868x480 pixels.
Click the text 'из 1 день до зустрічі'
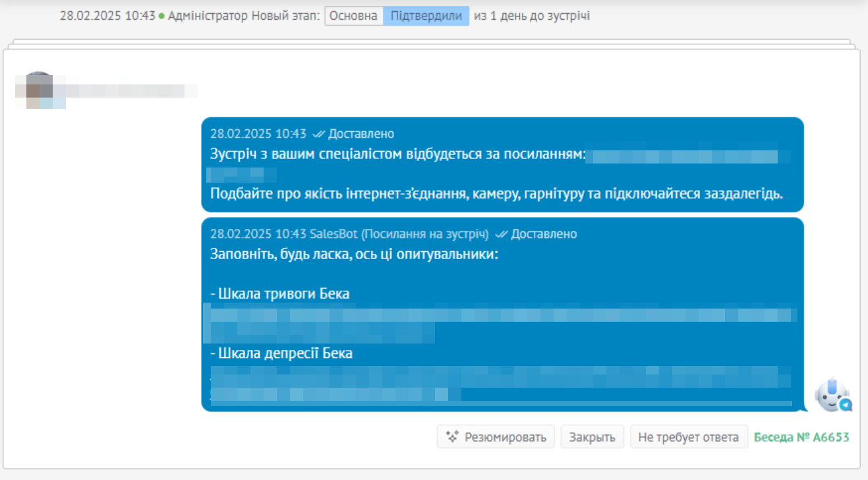pyautogui.click(x=532, y=16)
